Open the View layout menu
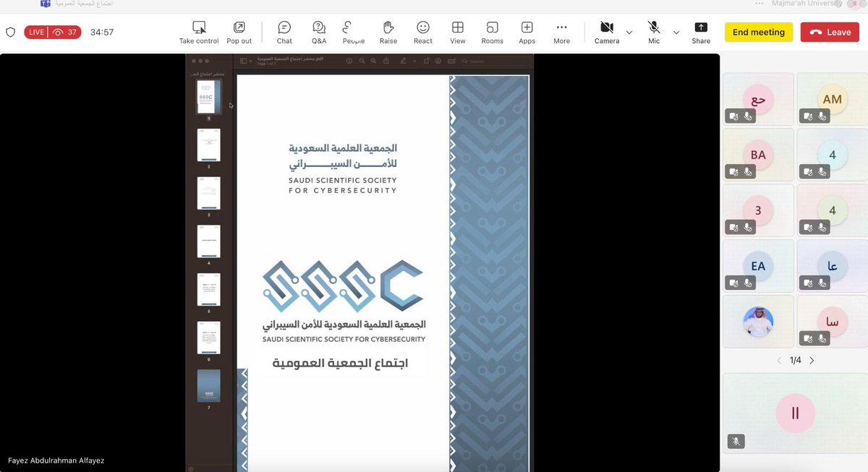Image resolution: width=868 pixels, height=472 pixels. 458,33
